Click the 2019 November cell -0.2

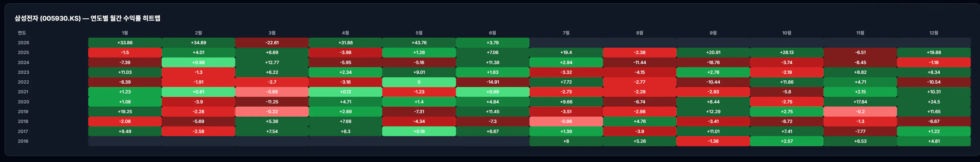(860, 111)
